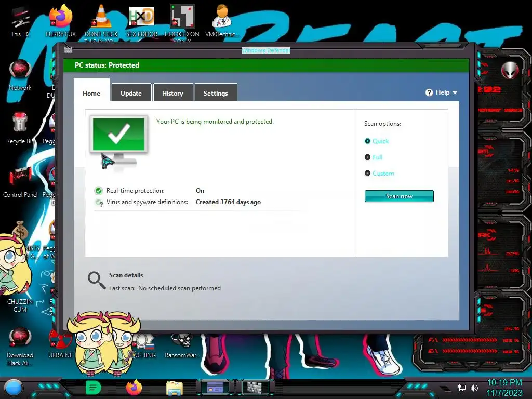
Task: Click the Windows Defender window title text
Action: pyautogui.click(x=266, y=50)
